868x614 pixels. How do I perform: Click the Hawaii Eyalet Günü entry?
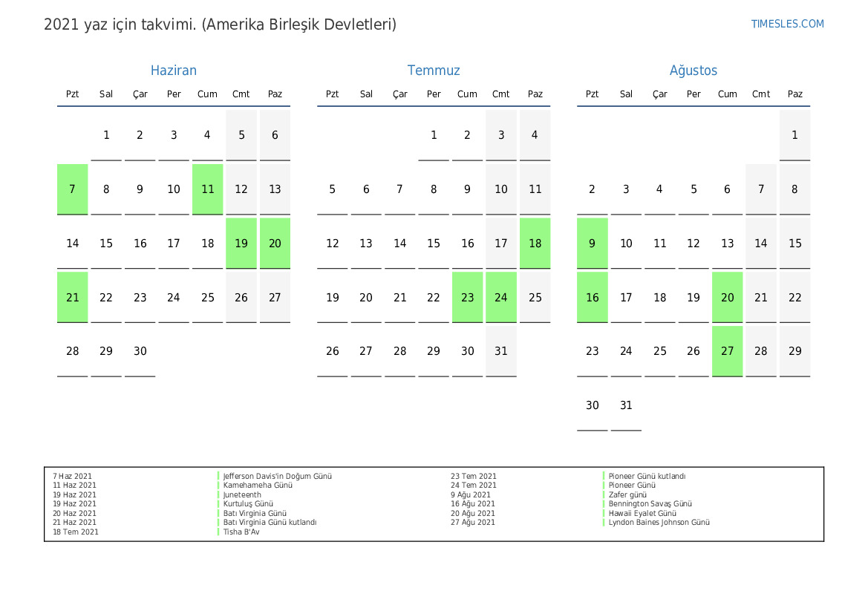(642, 513)
